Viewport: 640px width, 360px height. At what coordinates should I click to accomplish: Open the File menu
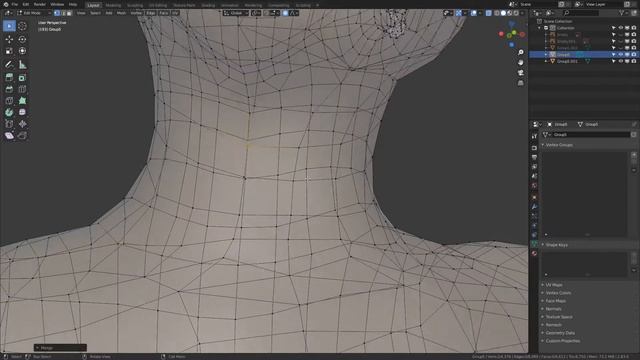[x=15, y=4]
